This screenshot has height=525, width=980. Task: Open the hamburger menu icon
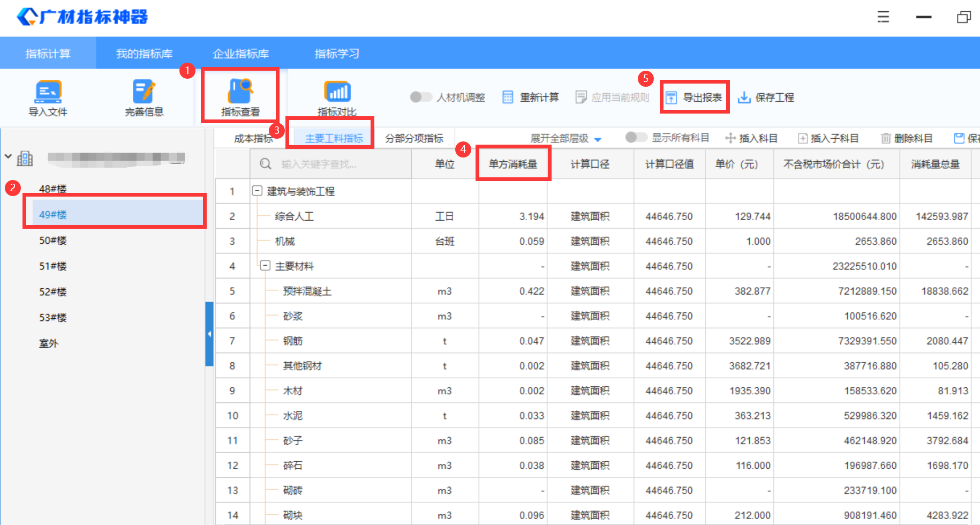[x=883, y=17]
